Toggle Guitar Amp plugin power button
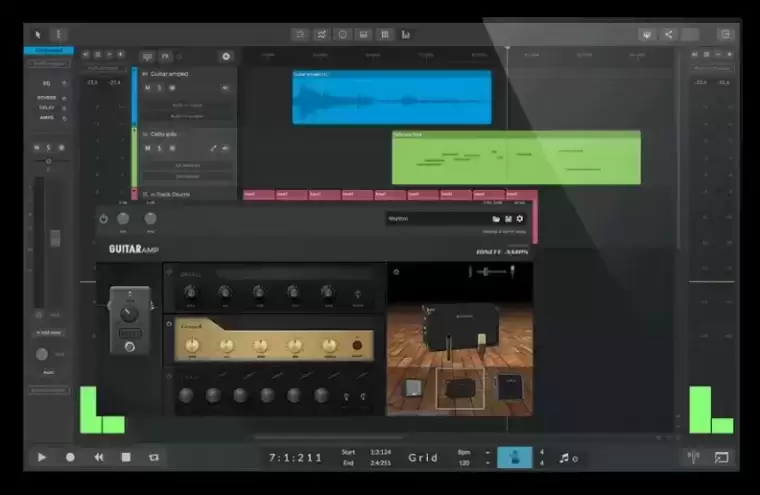Viewport: 760px width, 495px height. 103,219
